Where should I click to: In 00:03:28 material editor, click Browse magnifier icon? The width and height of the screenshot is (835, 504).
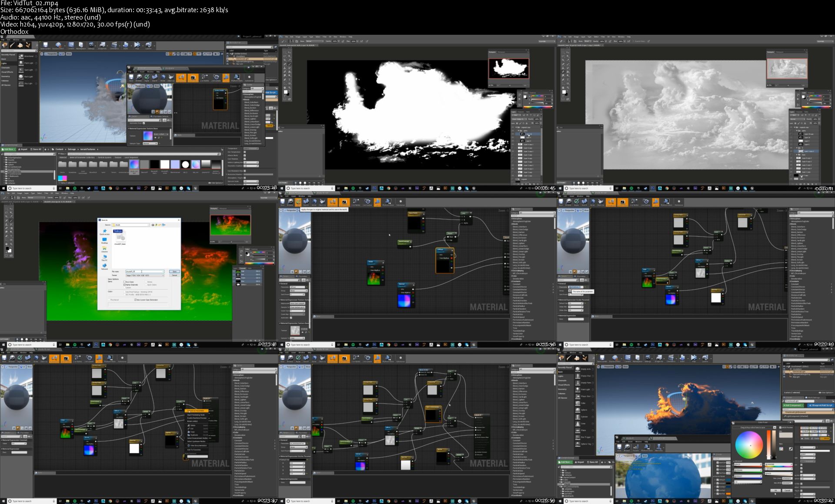click(139, 78)
